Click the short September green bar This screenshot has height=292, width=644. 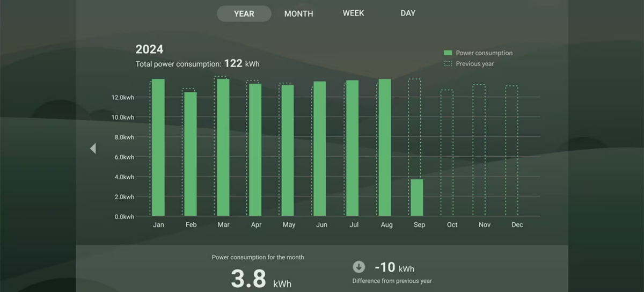click(x=417, y=198)
